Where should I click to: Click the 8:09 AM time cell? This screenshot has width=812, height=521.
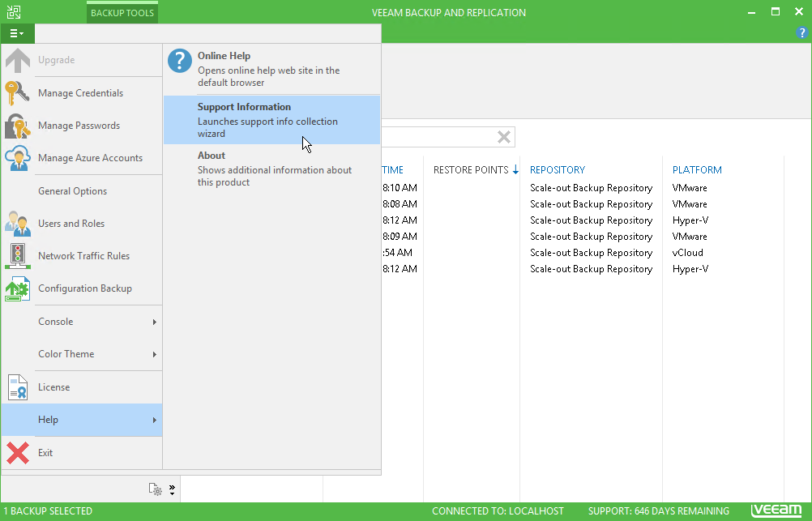tap(400, 237)
